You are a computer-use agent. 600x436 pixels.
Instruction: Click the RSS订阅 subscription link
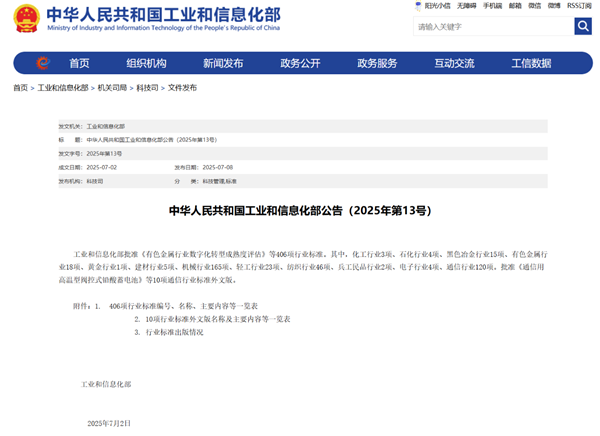tap(579, 6)
